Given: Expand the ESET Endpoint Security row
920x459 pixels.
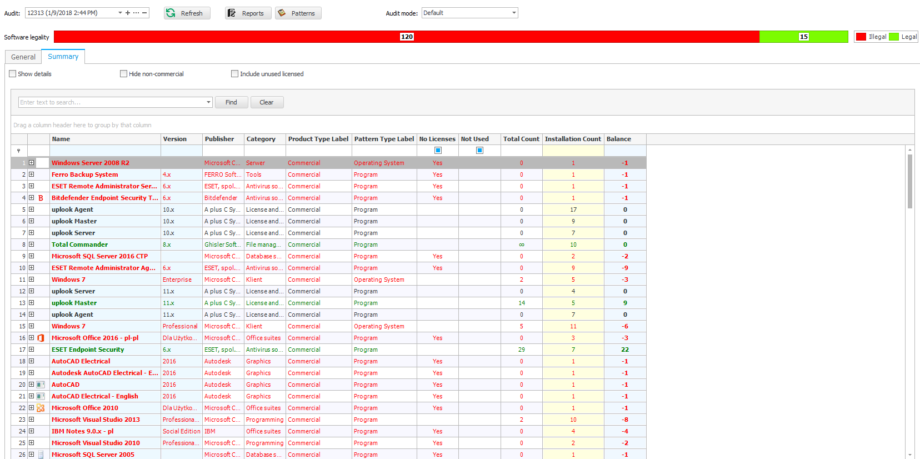Looking at the screenshot, I should point(32,349).
